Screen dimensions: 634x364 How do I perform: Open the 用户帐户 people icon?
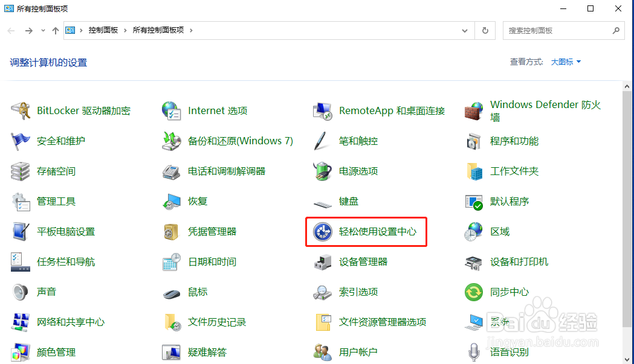323,353
